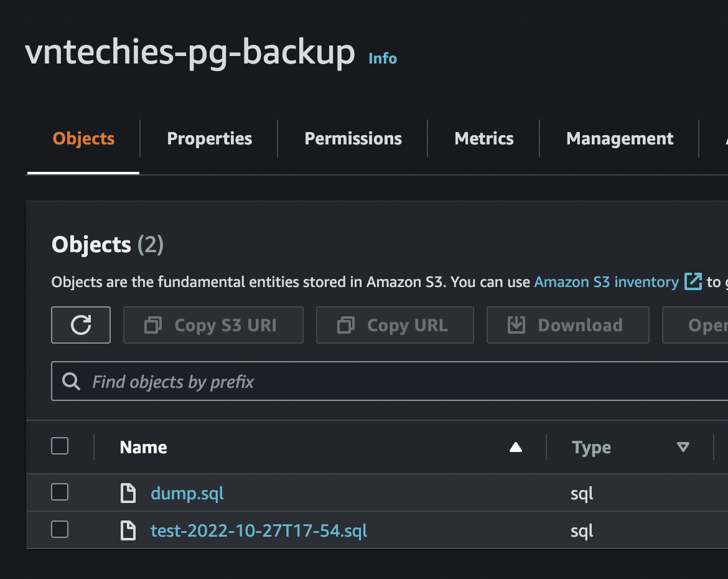Image resolution: width=728 pixels, height=579 pixels.
Task: Switch to the Properties tab
Action: click(210, 138)
